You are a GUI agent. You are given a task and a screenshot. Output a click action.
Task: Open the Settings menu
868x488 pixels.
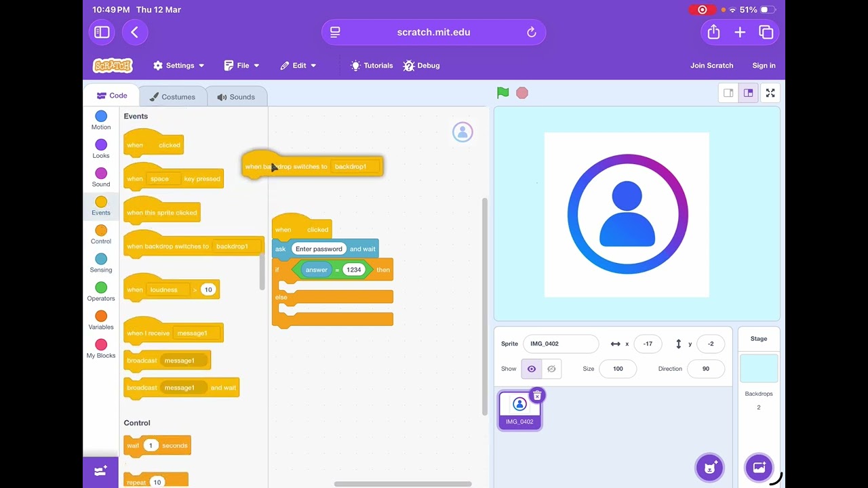click(x=178, y=66)
